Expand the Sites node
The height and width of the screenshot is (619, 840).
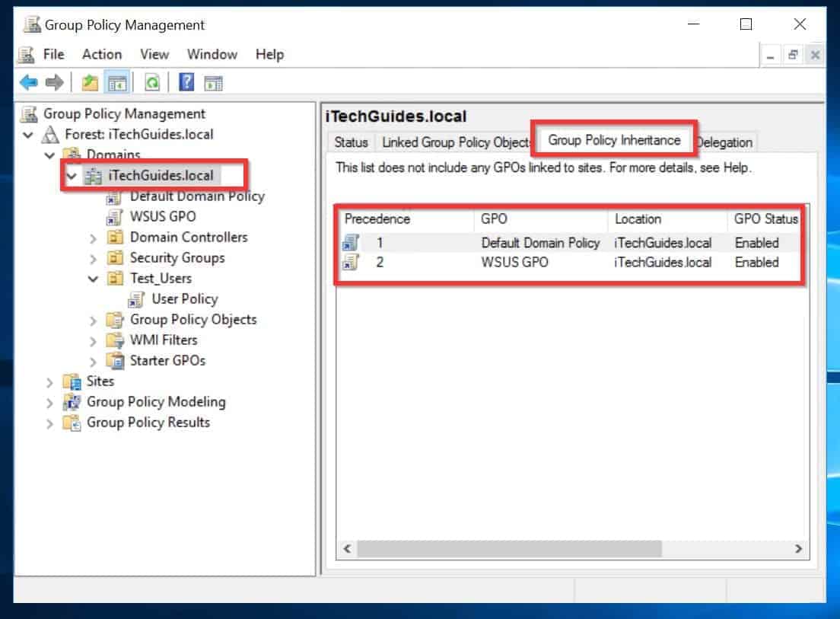(x=49, y=381)
